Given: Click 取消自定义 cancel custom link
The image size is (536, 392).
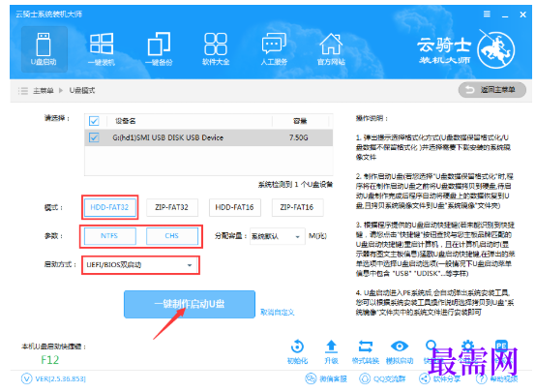Looking at the screenshot, I should click(278, 312).
